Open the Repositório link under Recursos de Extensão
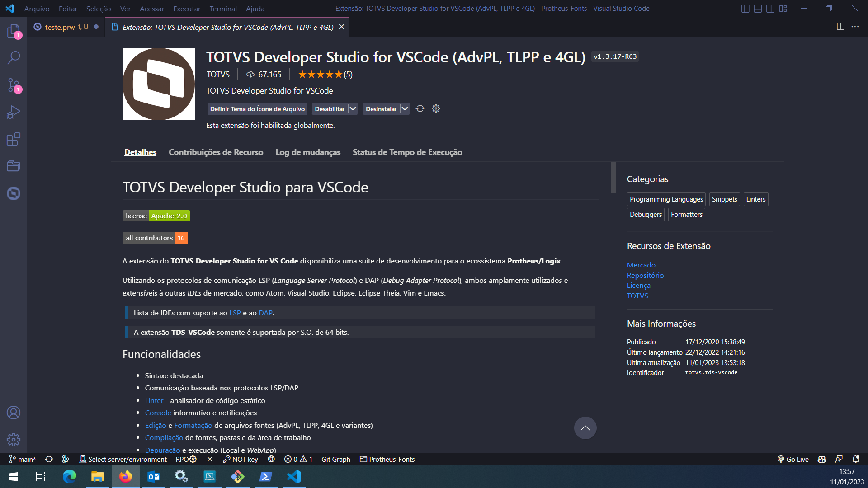 [645, 275]
